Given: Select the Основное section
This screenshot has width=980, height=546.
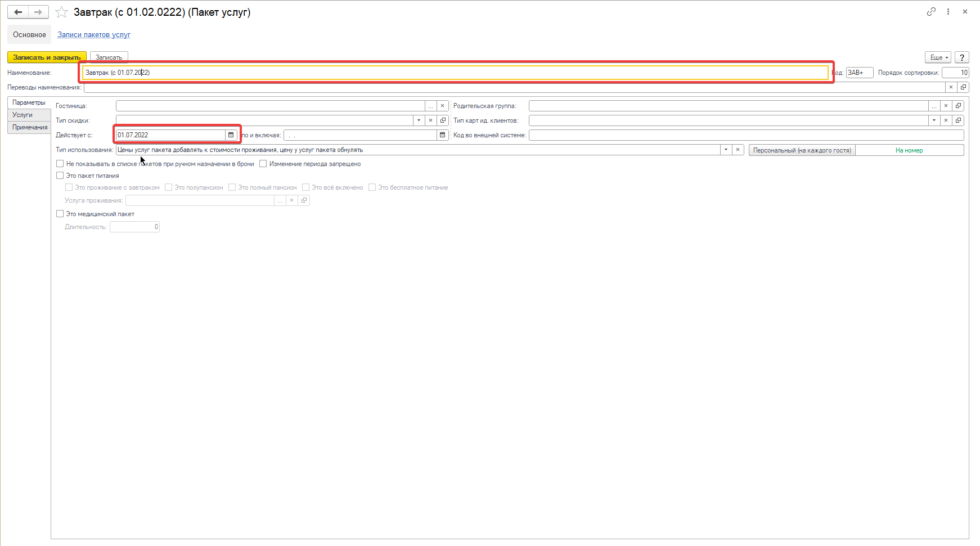Looking at the screenshot, I should tap(29, 35).
